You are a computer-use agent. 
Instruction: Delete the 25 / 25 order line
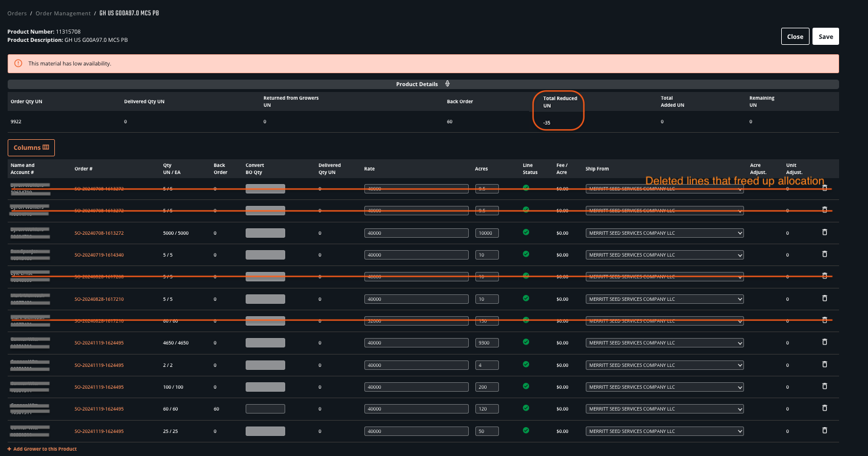825,430
